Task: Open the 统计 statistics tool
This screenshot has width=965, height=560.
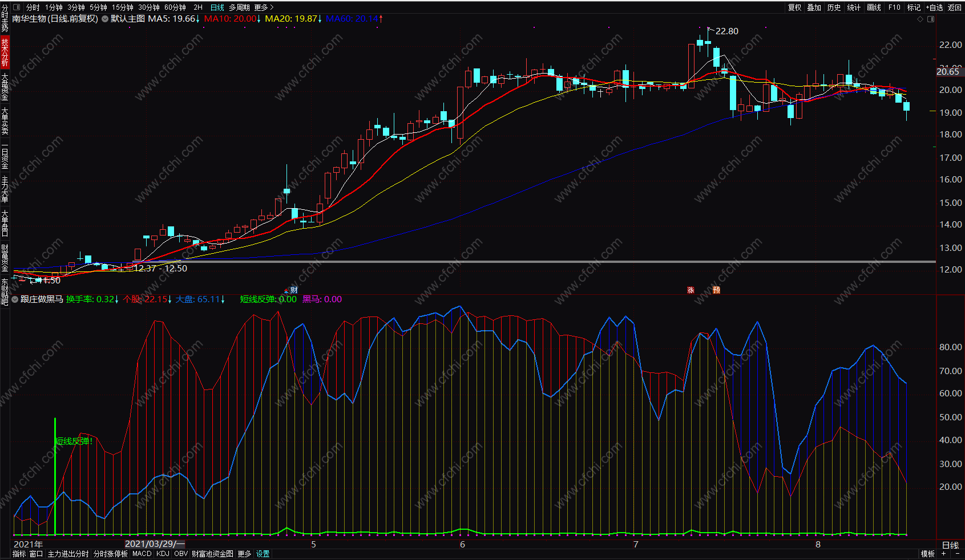Action: tap(854, 7)
